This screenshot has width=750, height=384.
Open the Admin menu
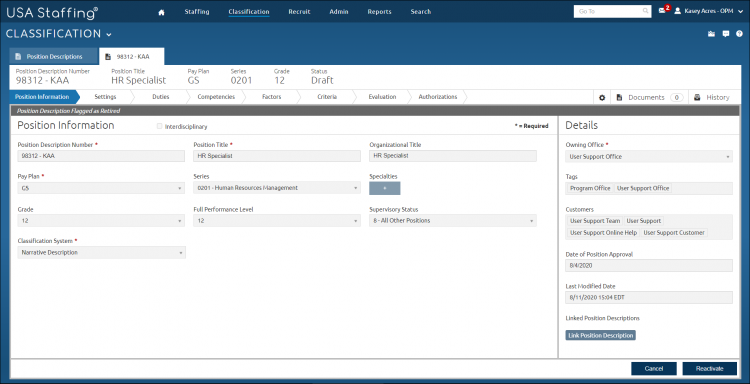(339, 12)
